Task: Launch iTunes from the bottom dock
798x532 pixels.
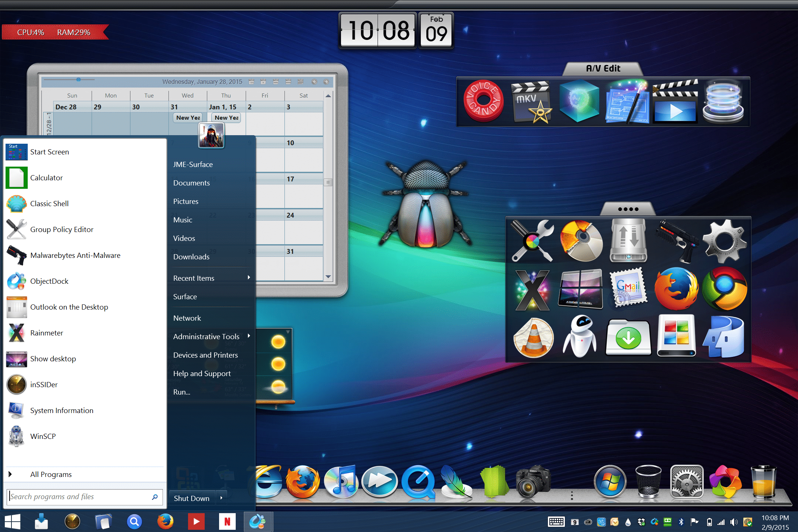Action: 341,481
